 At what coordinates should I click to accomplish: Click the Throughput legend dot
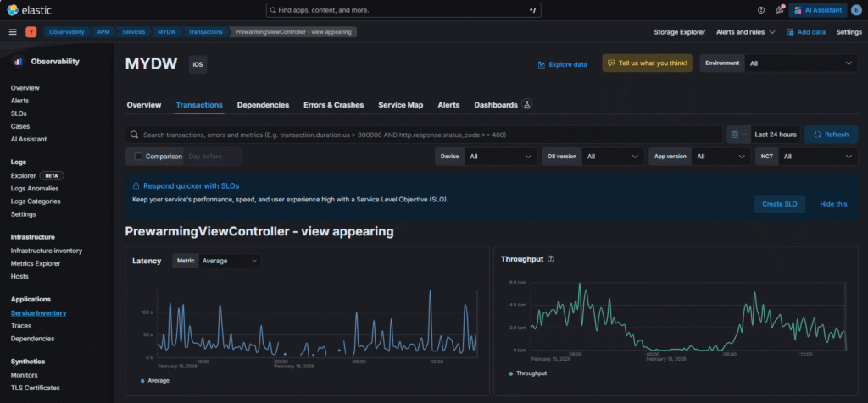point(510,373)
